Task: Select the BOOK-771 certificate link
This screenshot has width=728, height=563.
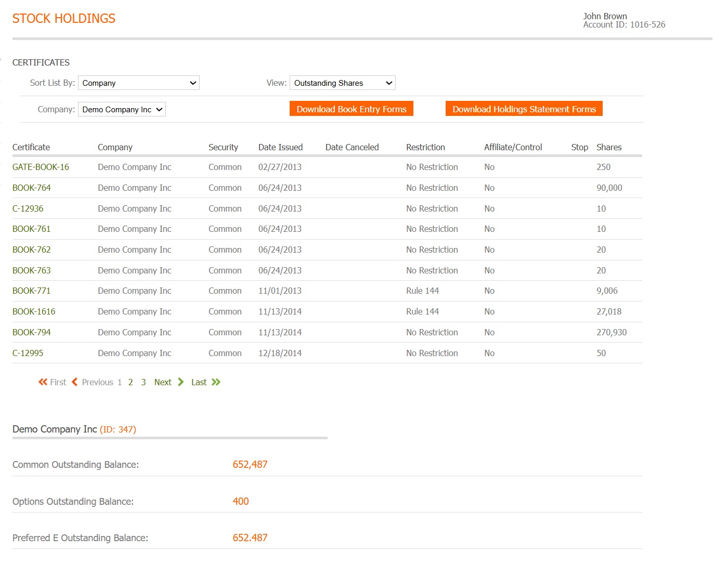Action: point(32,291)
